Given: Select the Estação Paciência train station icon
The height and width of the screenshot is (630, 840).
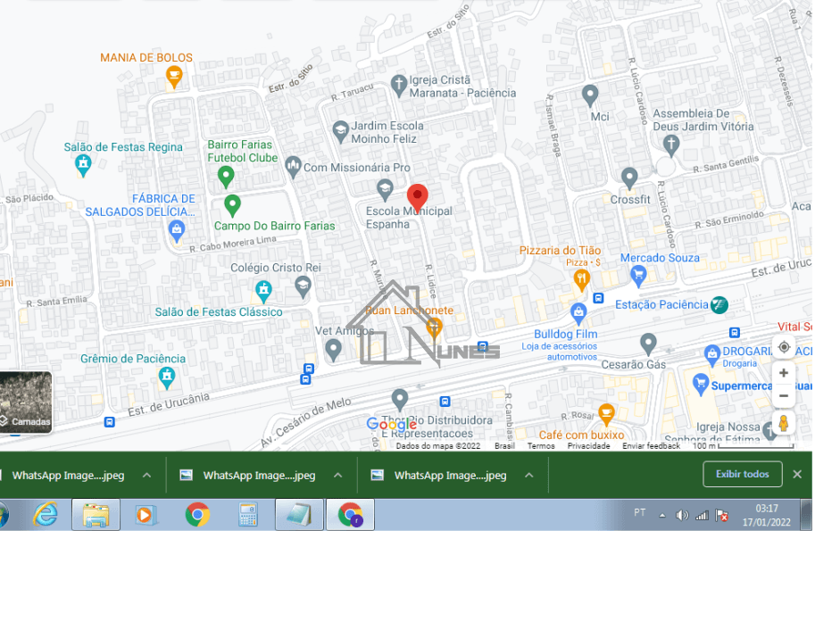Looking at the screenshot, I should (719, 305).
